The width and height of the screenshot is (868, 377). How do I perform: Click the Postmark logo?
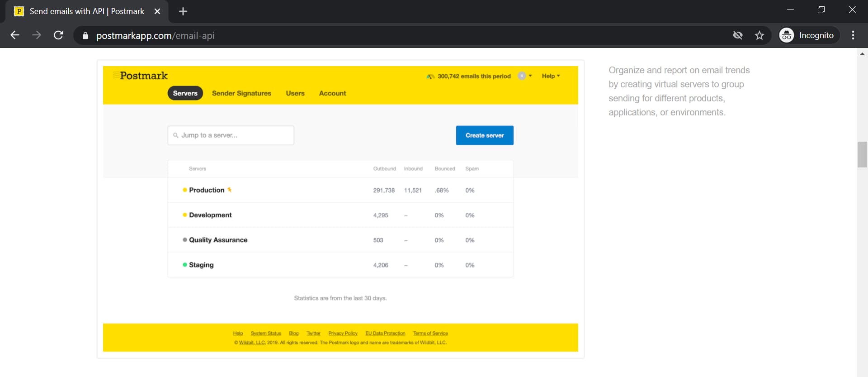coord(141,76)
